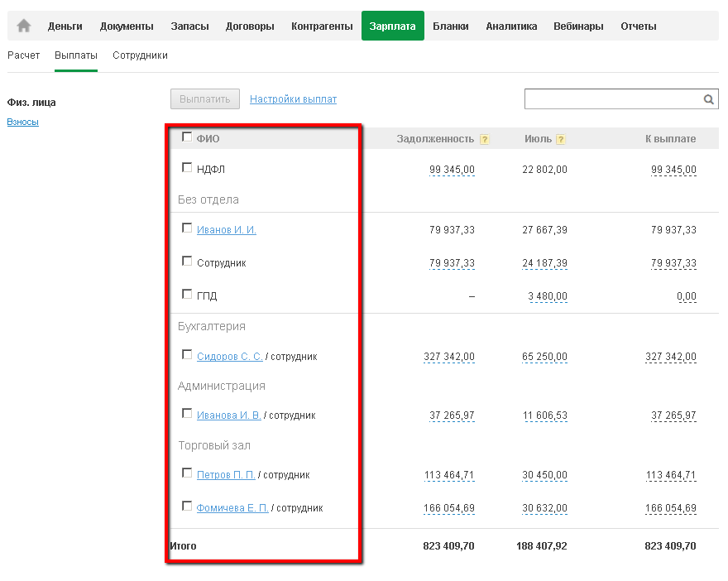
Task: Open the help icon beside Июль
Action: [561, 139]
